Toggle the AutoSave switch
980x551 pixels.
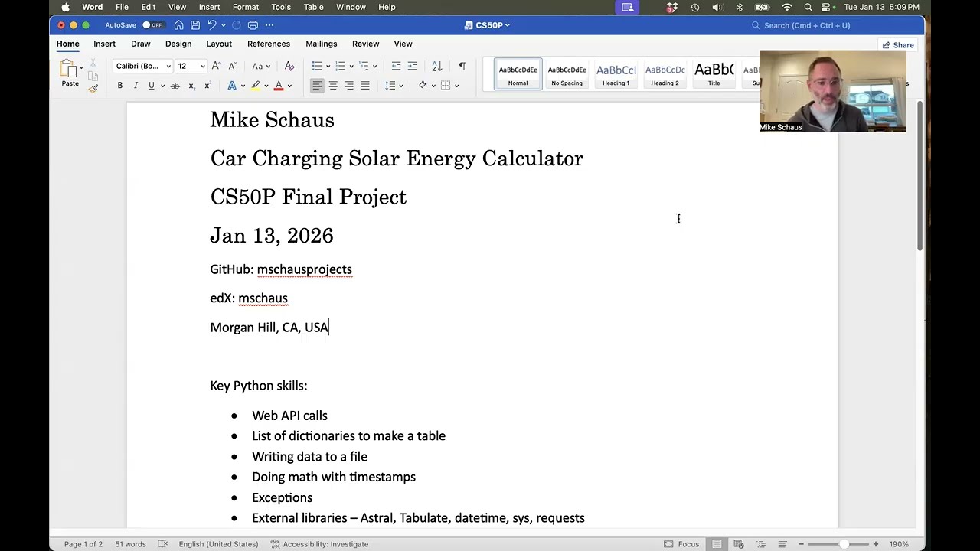[x=152, y=25]
